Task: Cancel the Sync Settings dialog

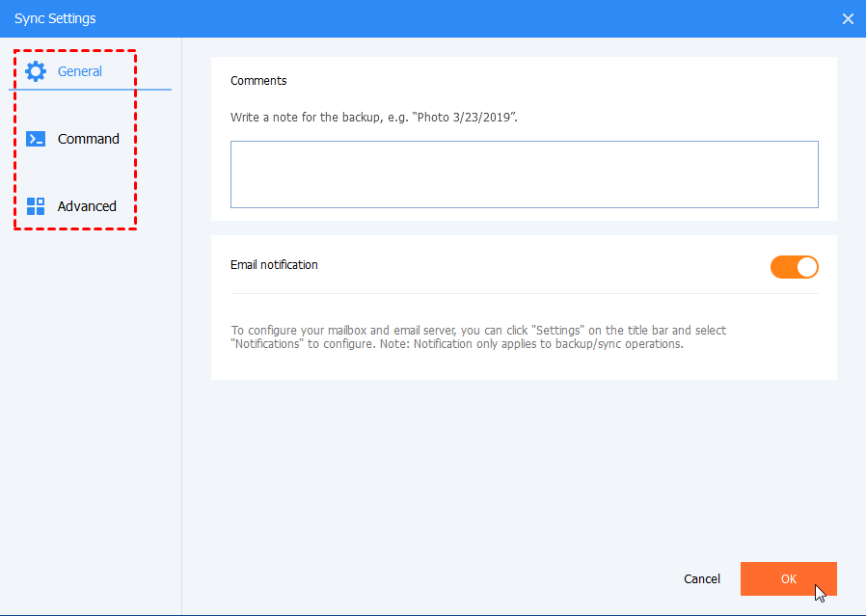Action: coord(701,578)
